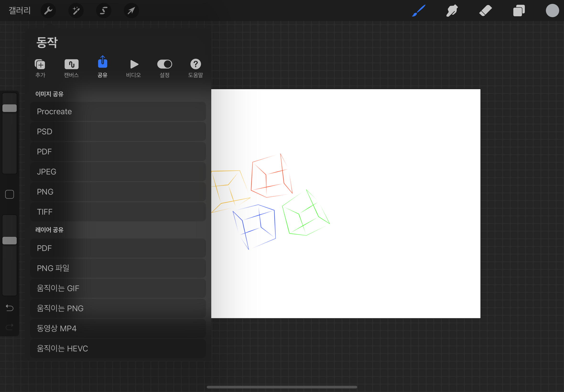The width and height of the screenshot is (564, 392).
Task: Export image as JPEG
Action: pyautogui.click(x=118, y=172)
